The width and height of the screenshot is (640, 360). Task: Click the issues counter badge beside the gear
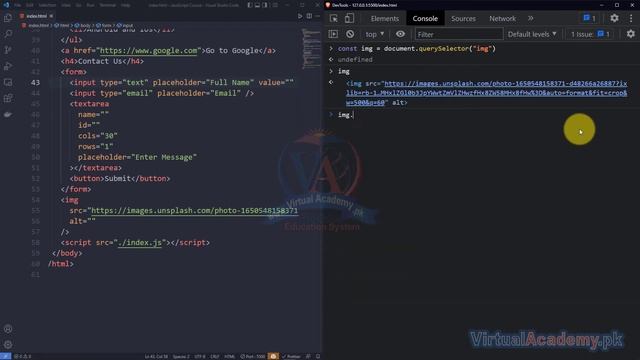pos(589,18)
